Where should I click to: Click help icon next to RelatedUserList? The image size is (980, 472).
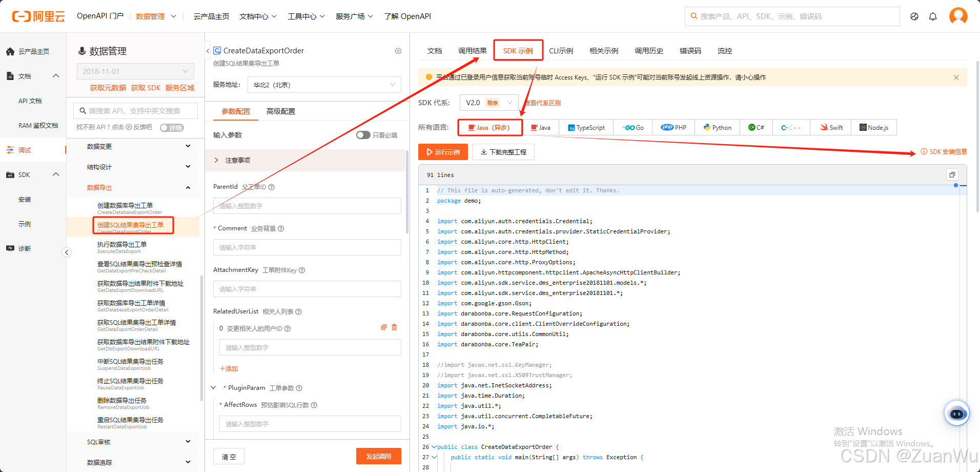[299, 312]
